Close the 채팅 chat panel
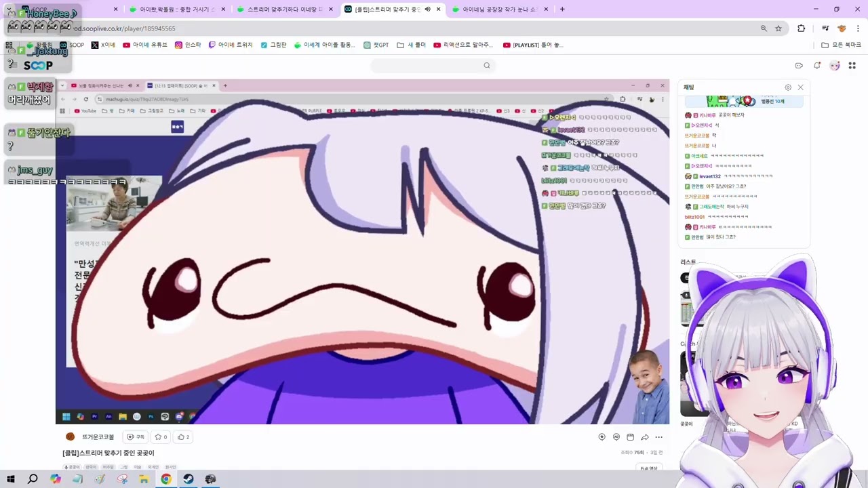Viewport: 868px width, 488px height. tap(800, 87)
